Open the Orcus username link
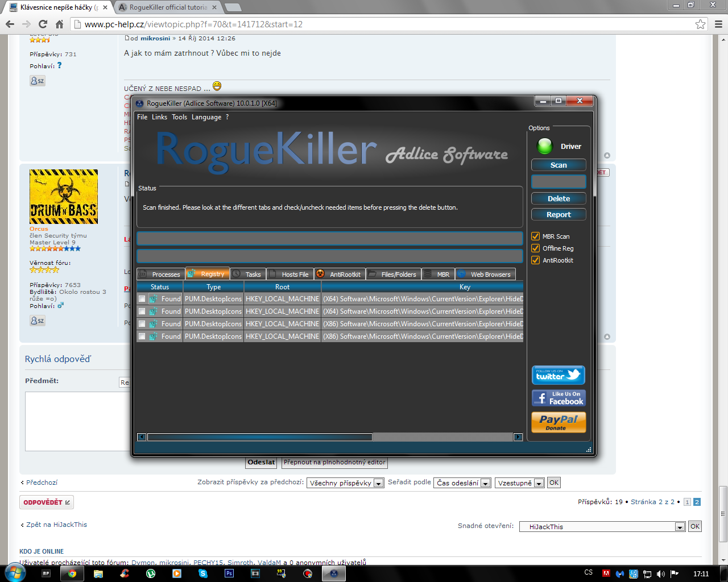Image resolution: width=728 pixels, height=582 pixels. tap(39, 228)
